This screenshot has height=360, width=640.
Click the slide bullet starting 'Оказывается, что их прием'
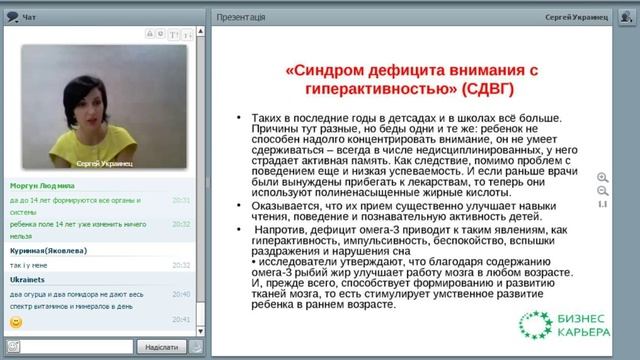tap(404, 211)
